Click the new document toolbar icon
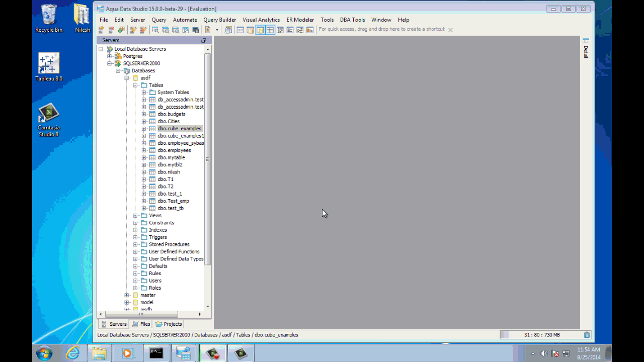The width and height of the screenshot is (644, 362). click(x=208, y=30)
